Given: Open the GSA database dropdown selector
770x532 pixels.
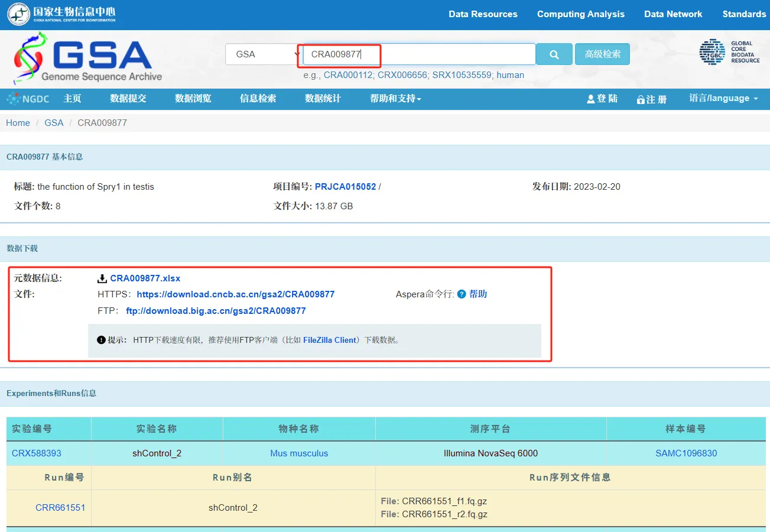Looking at the screenshot, I should (x=264, y=54).
